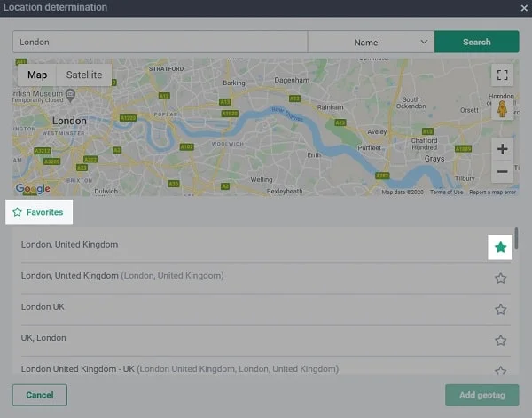Switch to Satellite view tab
The image size is (532, 418).
coord(84,75)
